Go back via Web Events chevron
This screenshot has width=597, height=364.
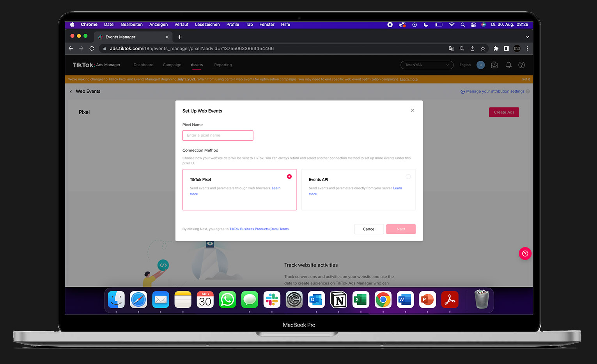(71, 92)
